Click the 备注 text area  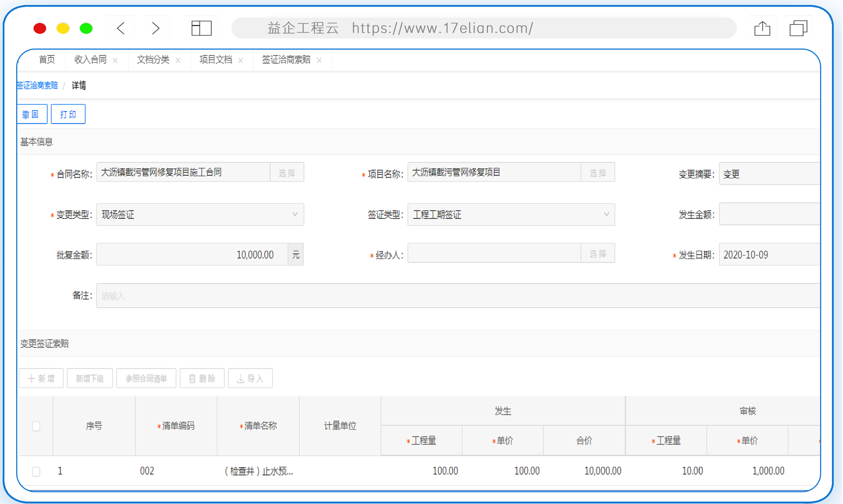click(x=459, y=296)
